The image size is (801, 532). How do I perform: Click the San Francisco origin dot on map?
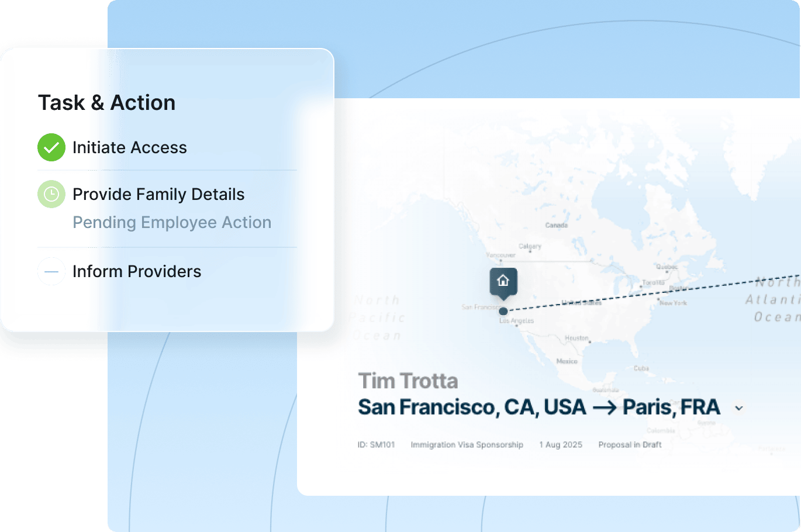click(x=503, y=311)
